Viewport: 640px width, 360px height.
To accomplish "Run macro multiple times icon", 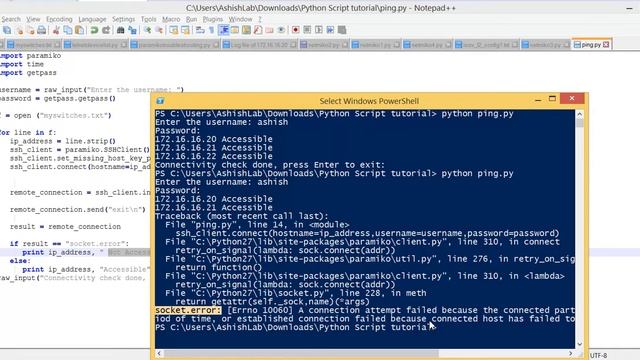I will tap(330, 30).
